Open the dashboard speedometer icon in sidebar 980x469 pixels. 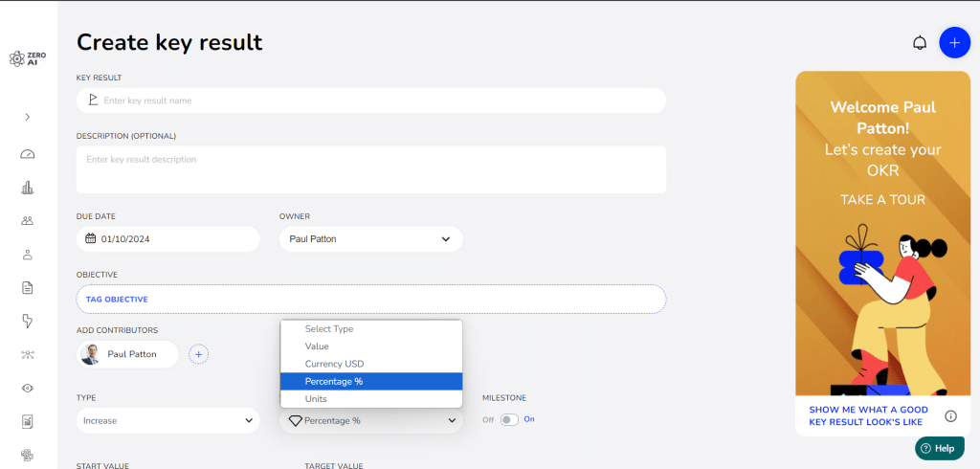coord(28,154)
